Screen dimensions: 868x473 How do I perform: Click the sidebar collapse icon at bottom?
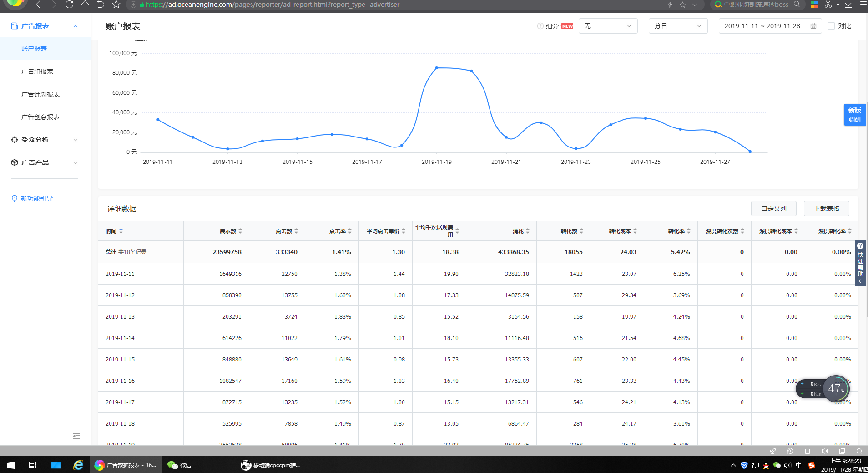[x=76, y=436]
